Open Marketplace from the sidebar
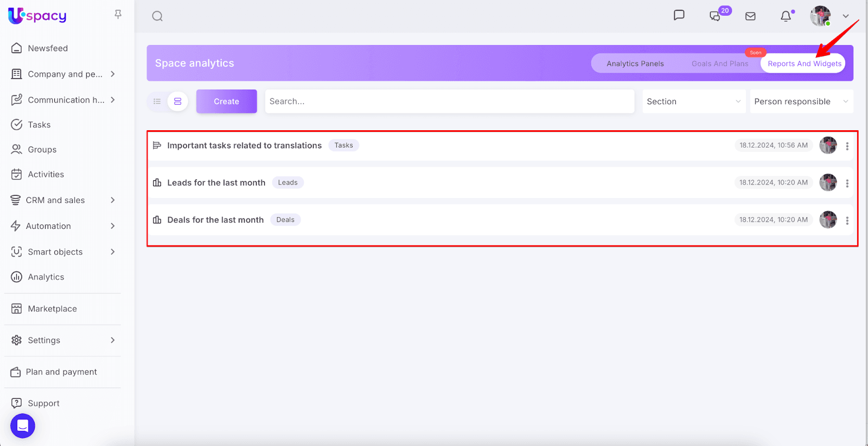The image size is (868, 446). (x=52, y=309)
